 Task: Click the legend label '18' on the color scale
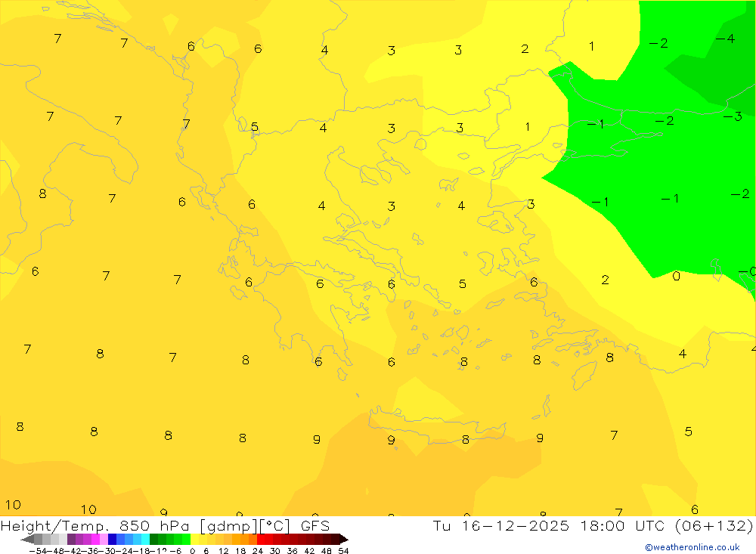point(240,551)
